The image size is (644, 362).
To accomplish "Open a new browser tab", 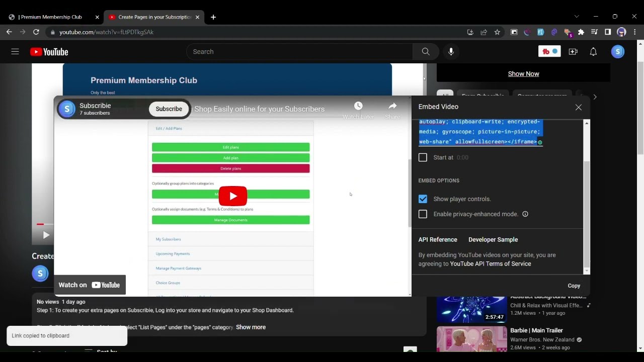I will (213, 17).
